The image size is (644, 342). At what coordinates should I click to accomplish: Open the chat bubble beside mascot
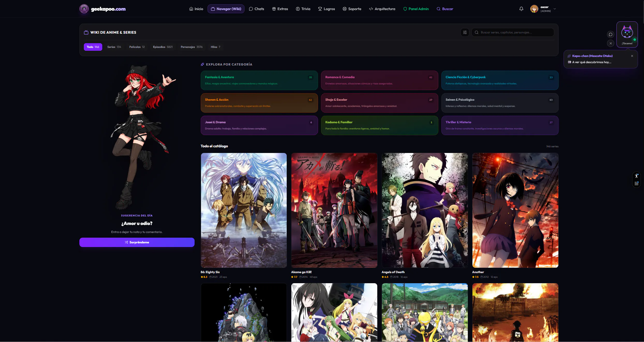tap(610, 34)
